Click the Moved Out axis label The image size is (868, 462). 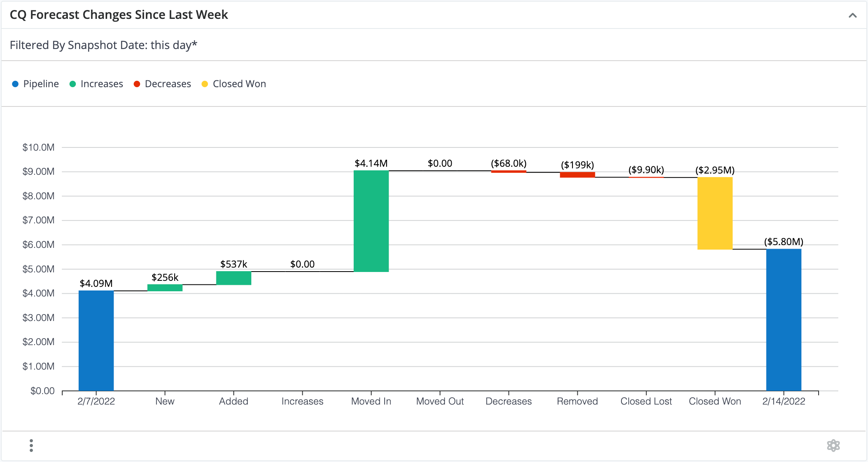(x=440, y=401)
